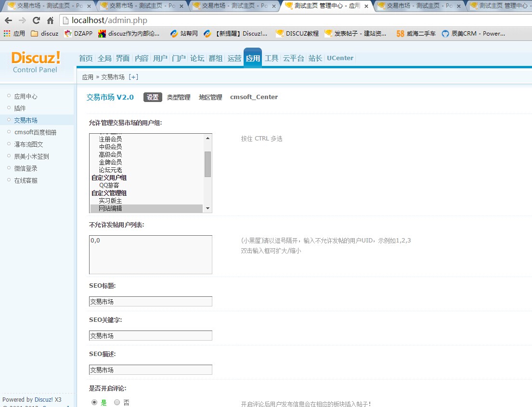
Task: Click the Discuz! Control Panel logo
Action: point(36,62)
